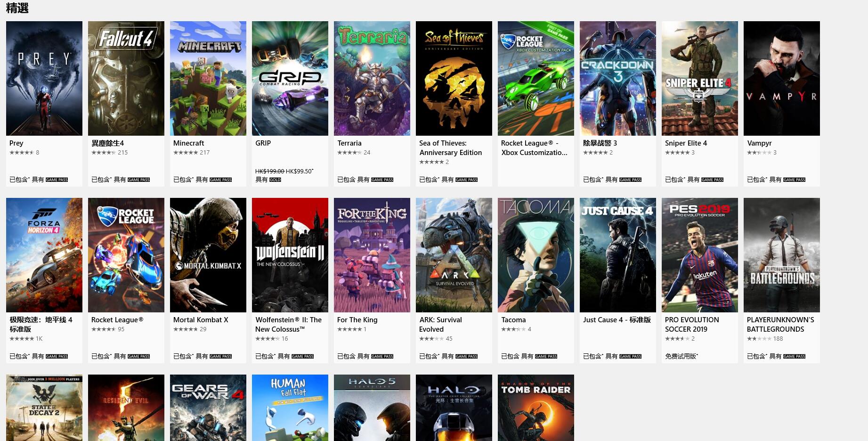Click Fallout 4's star rating showing 215
This screenshot has width=868, height=441.
pyautogui.click(x=110, y=153)
